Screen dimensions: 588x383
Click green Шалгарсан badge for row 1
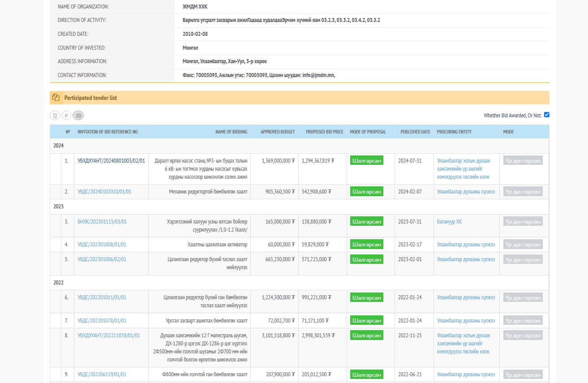(x=366, y=161)
